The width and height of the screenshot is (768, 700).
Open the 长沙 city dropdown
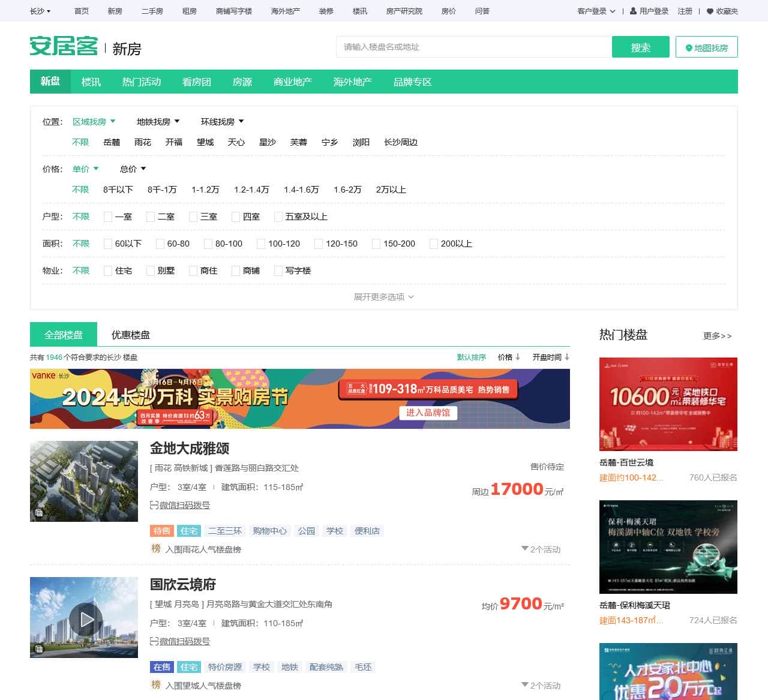click(40, 11)
